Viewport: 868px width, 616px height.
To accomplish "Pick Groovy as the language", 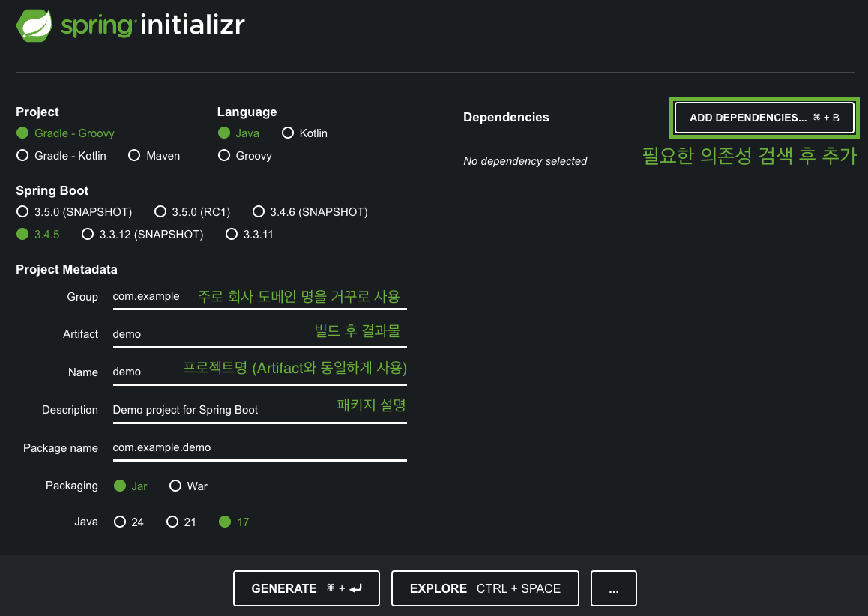I will pyautogui.click(x=244, y=156).
